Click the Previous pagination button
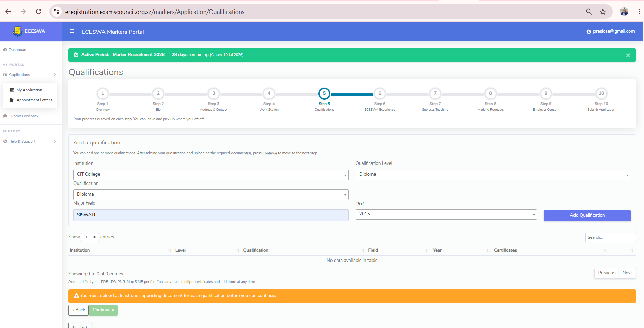 click(607, 273)
